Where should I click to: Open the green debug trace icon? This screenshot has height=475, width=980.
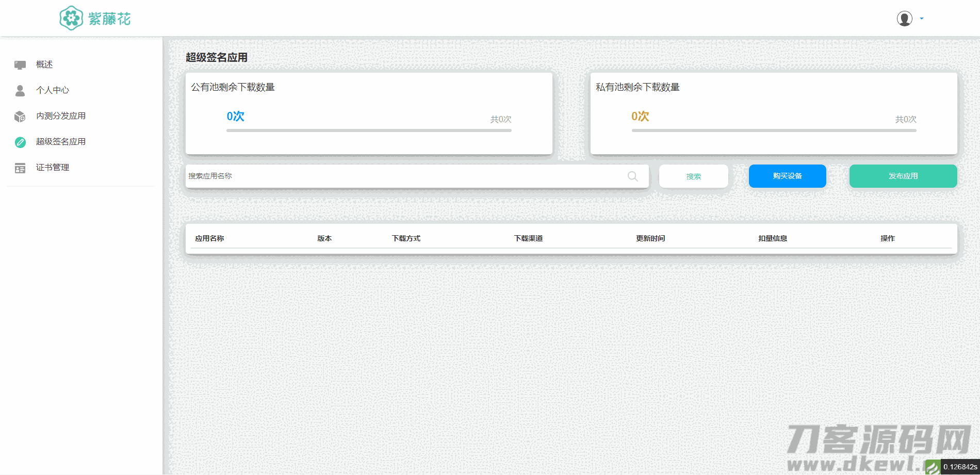933,467
